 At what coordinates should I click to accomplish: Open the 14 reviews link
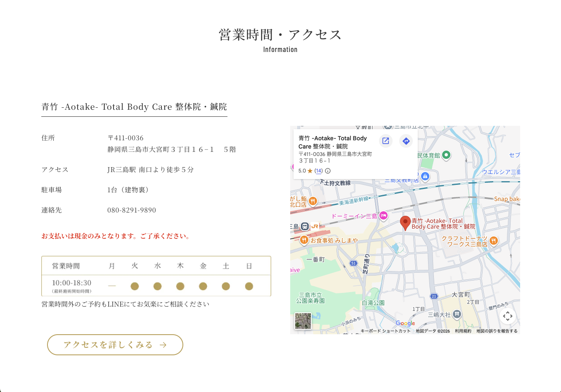pos(319,171)
